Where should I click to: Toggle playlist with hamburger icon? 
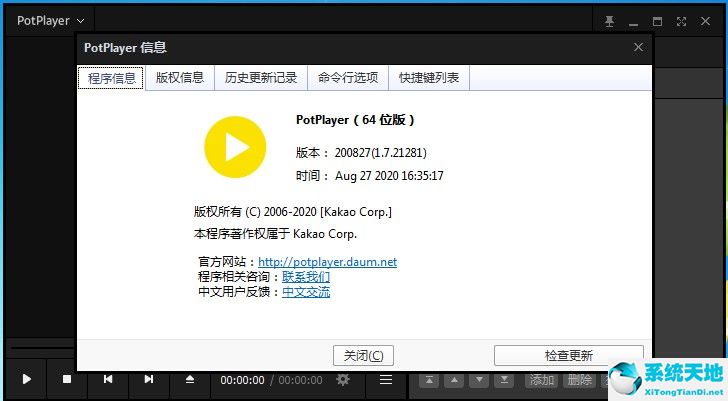click(x=385, y=379)
